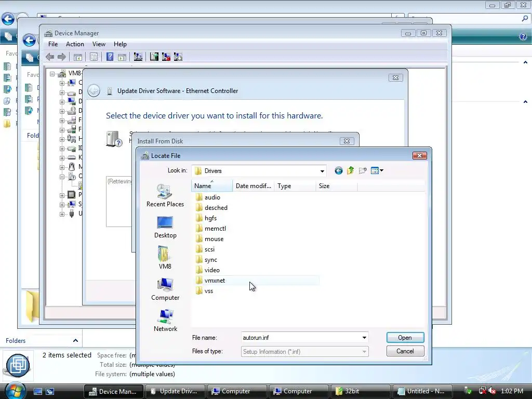Open the Help menu in Device Manager
Screen dimensions: 532x399
120,44
